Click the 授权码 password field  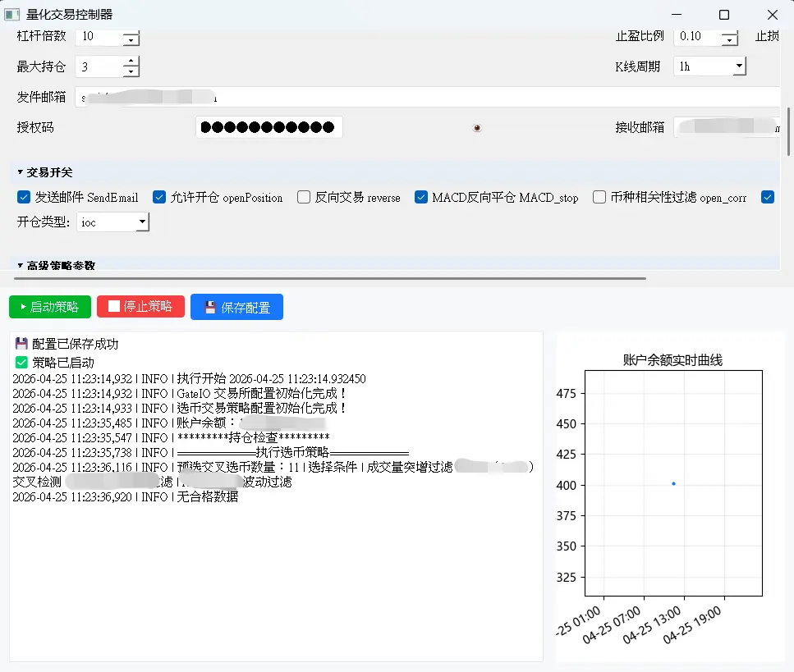[x=269, y=127]
